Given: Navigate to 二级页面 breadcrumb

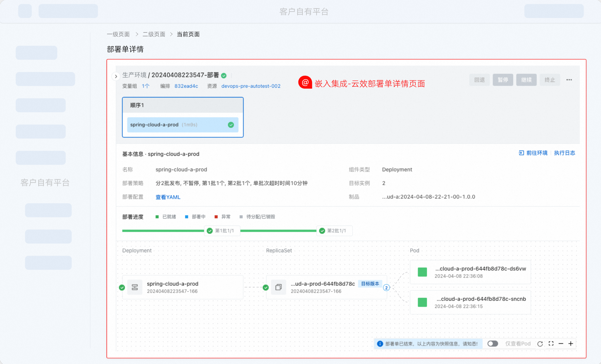Looking at the screenshot, I should point(154,34).
